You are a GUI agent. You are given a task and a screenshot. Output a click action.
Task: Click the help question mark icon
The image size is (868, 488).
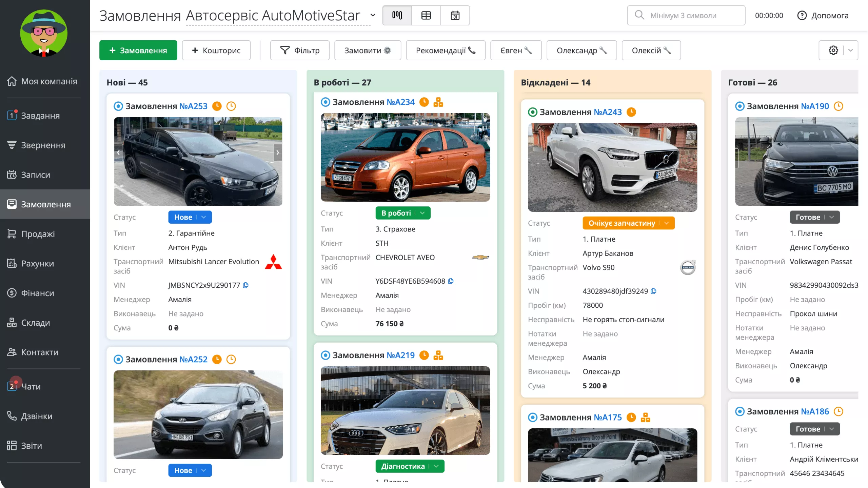pyautogui.click(x=802, y=15)
